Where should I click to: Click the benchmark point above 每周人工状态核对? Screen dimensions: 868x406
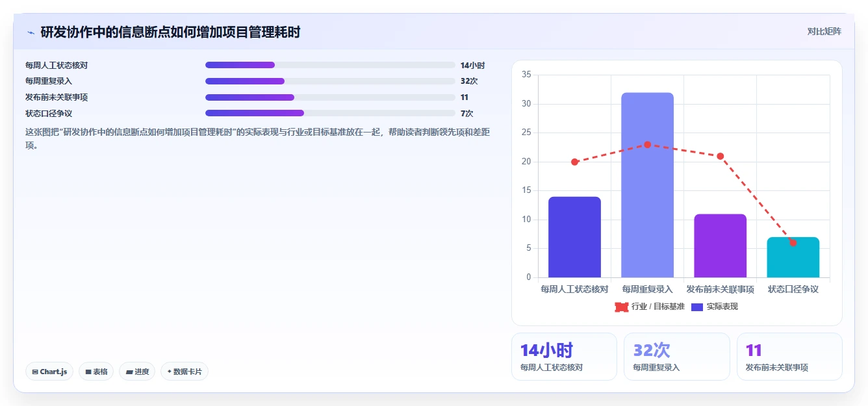pos(574,162)
